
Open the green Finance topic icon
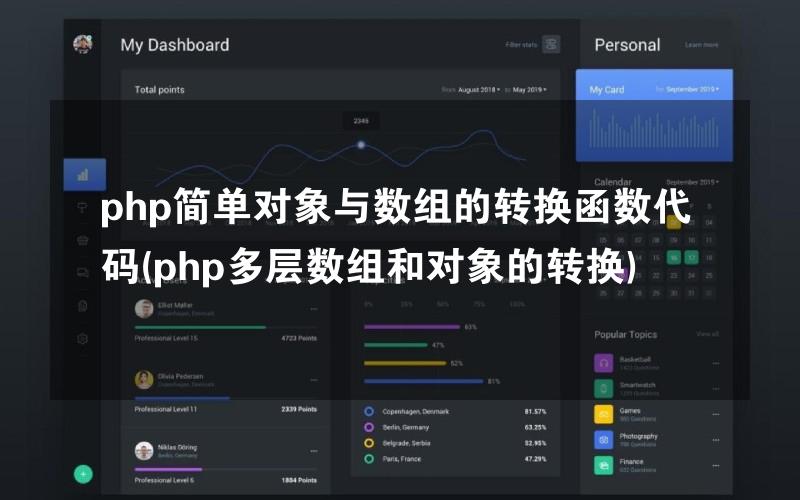pyautogui.click(x=603, y=465)
